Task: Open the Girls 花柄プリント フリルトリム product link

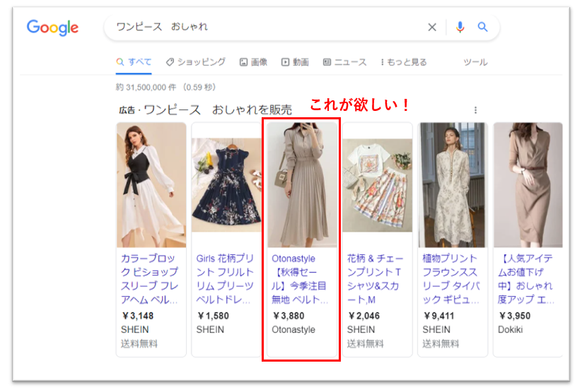Action: pos(225,279)
